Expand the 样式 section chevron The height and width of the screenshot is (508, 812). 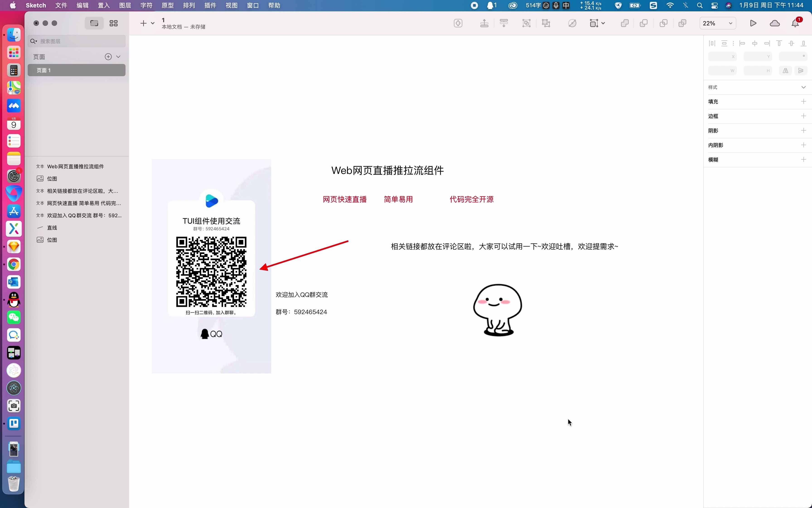803,87
